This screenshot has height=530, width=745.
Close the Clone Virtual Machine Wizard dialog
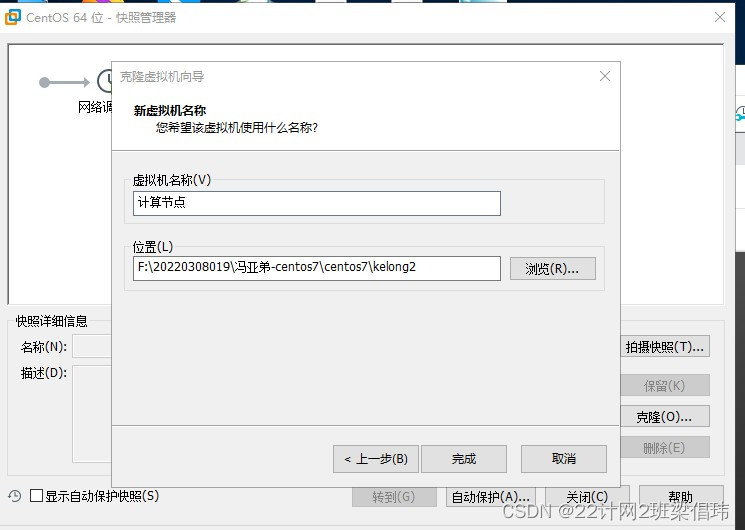tap(604, 76)
